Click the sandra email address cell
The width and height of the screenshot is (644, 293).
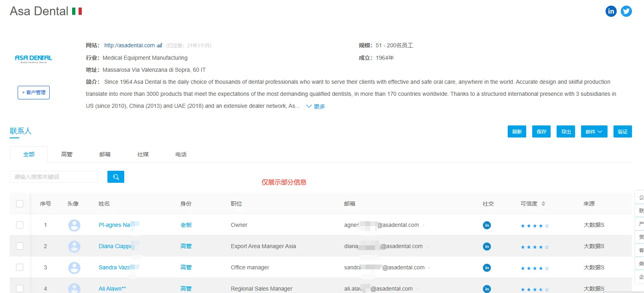384,267
